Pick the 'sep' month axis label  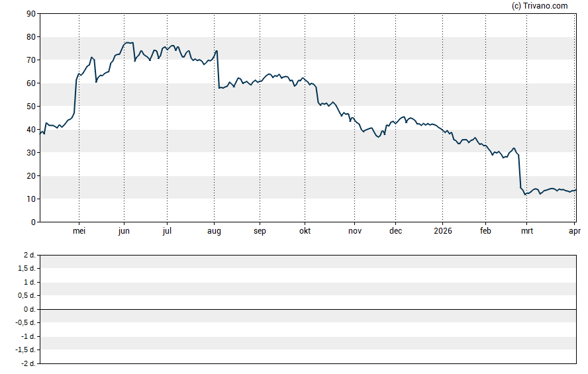[260, 231]
